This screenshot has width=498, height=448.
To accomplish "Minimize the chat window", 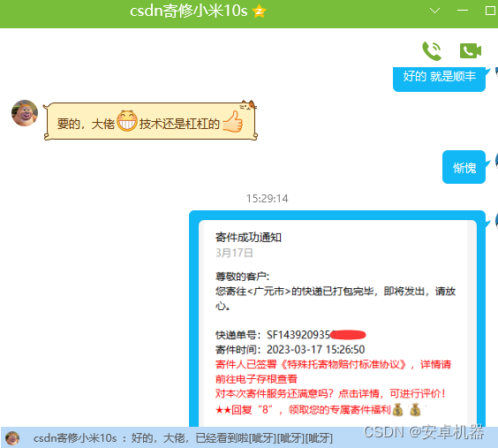I will click(x=463, y=11).
